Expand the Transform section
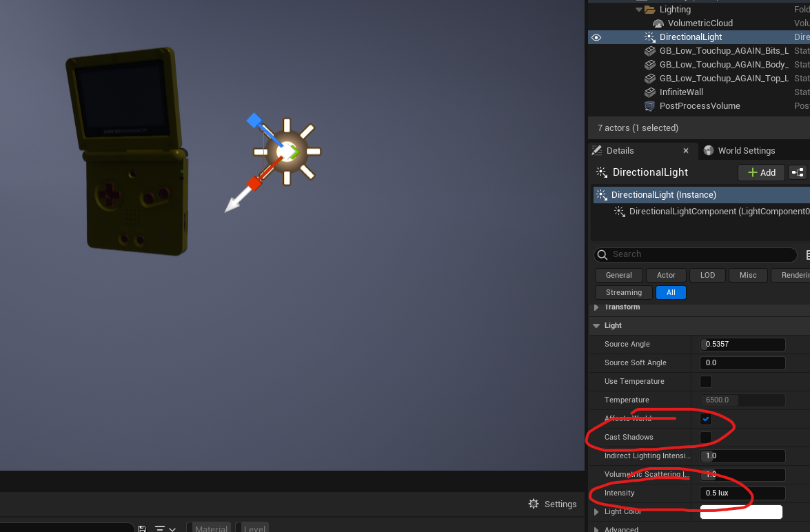 [x=596, y=307]
